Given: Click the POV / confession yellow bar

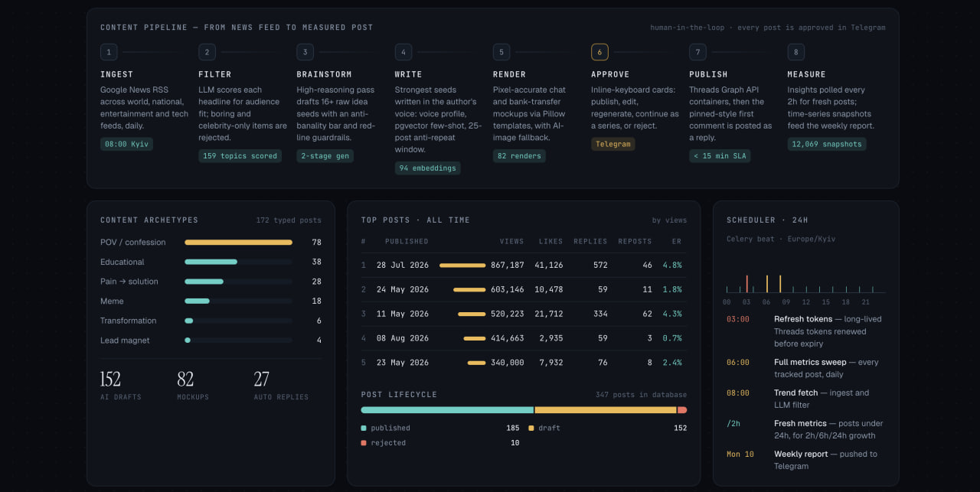Looking at the screenshot, I should [x=238, y=243].
